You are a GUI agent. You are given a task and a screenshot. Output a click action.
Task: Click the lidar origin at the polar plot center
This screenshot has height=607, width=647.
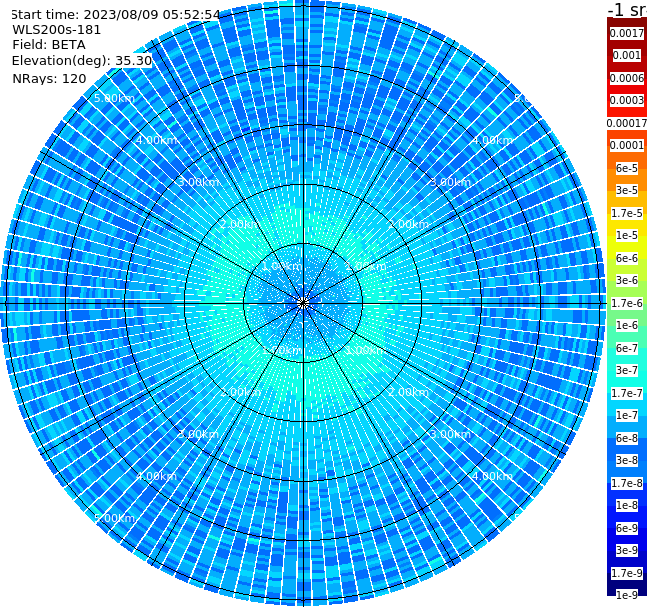(x=303, y=303)
